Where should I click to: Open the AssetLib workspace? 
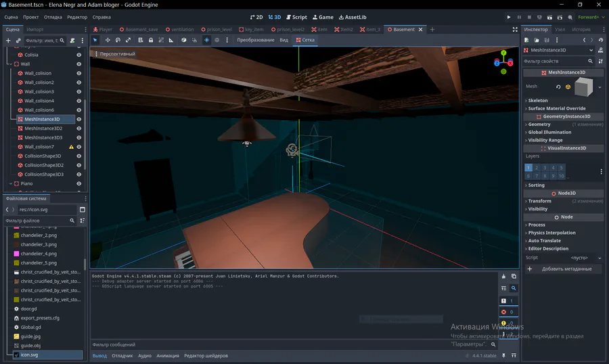(353, 17)
